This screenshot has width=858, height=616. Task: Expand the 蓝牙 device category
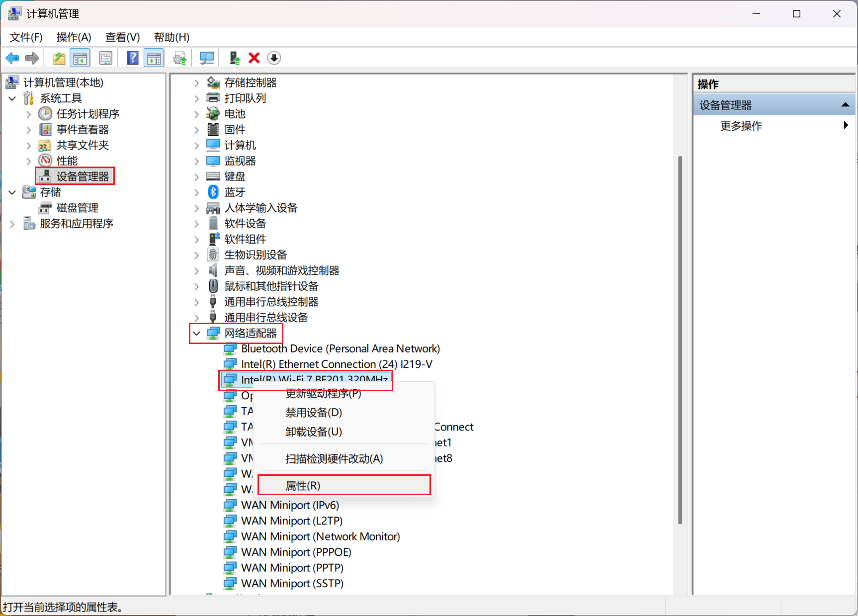coord(197,192)
